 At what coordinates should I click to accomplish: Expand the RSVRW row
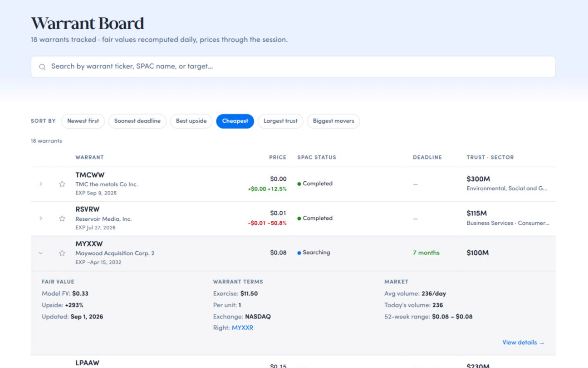tap(41, 219)
